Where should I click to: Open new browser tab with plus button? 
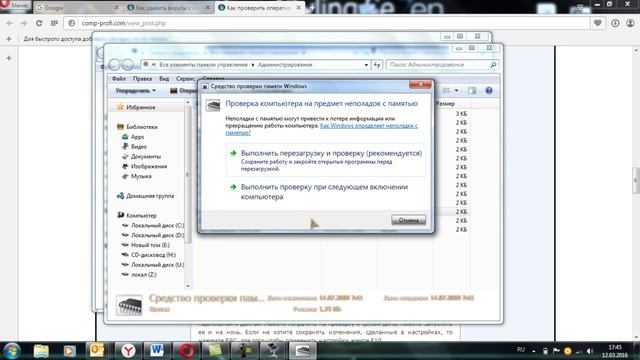pos(312,7)
